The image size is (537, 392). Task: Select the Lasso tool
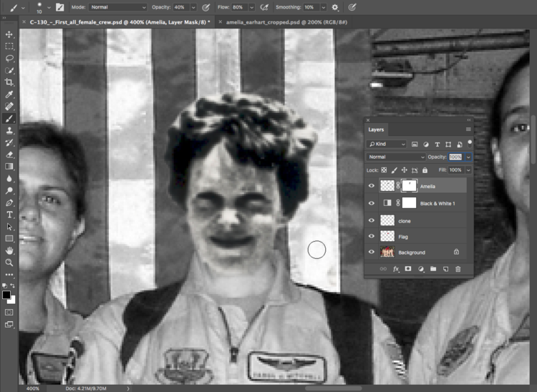point(9,58)
